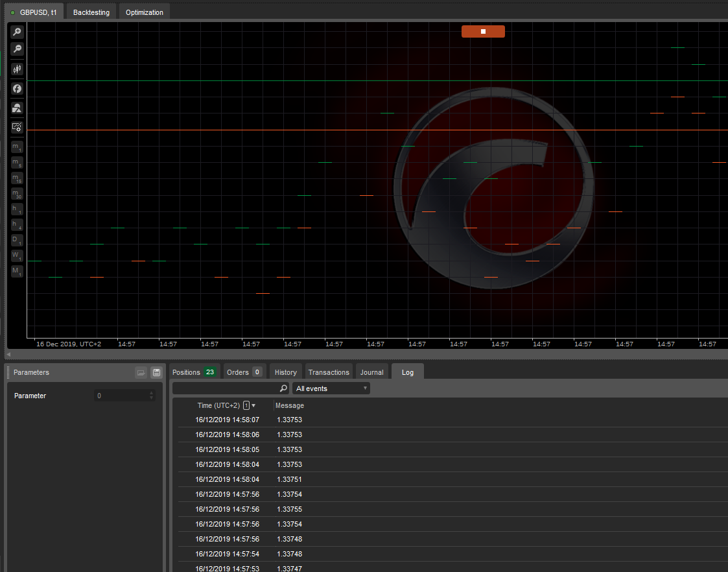
Task: Open chart settings with the gear icon
Action: 17,127
